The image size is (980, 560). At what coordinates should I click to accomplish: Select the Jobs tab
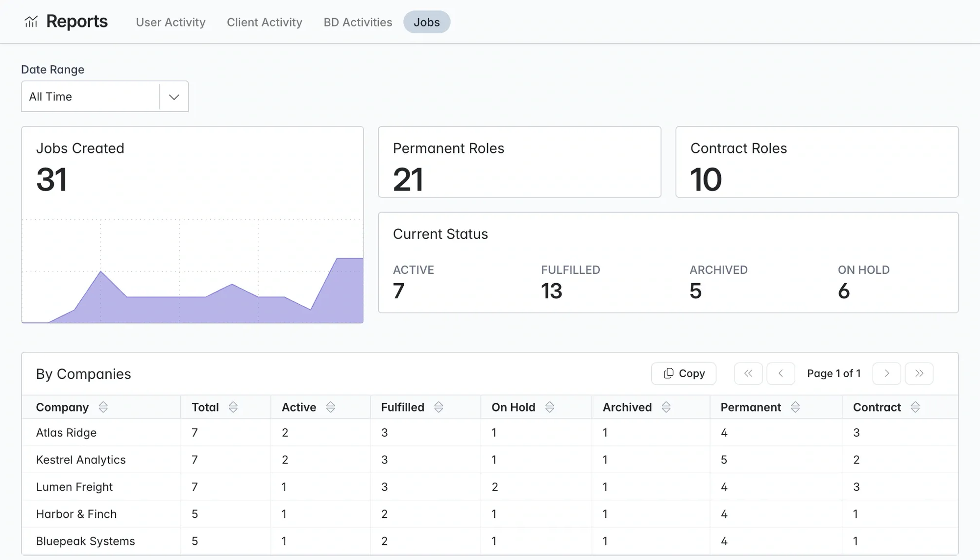tap(427, 22)
